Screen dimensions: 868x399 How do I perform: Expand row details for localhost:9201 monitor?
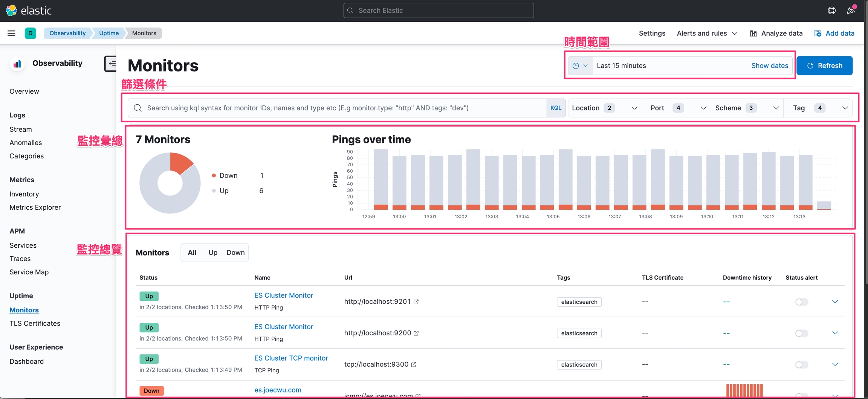tap(835, 302)
